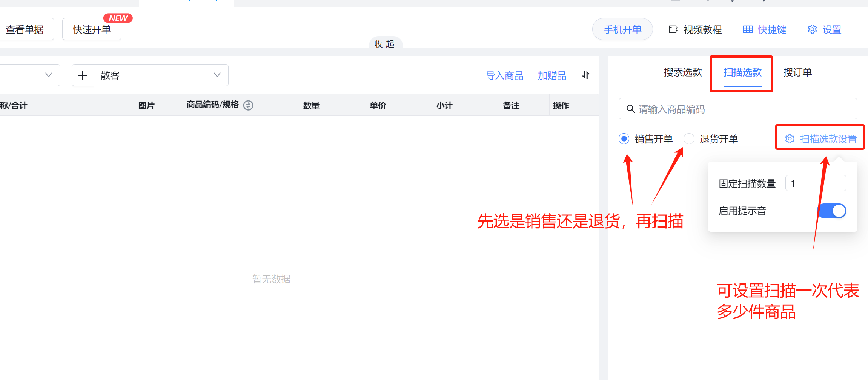Click the sort arrows icon beside 加赠品
Viewport: 868px width, 380px height.
pyautogui.click(x=586, y=75)
